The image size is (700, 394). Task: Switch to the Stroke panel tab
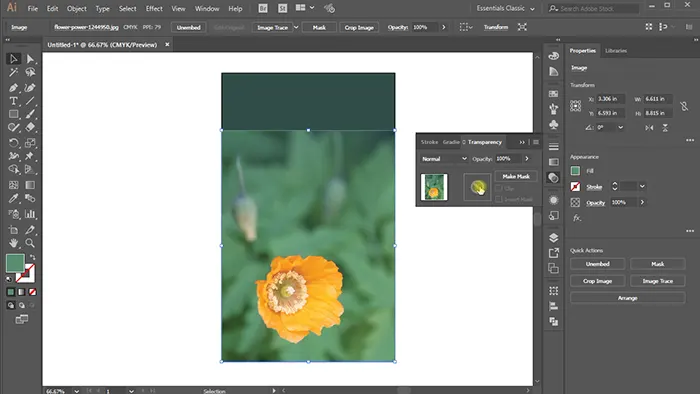tap(429, 142)
